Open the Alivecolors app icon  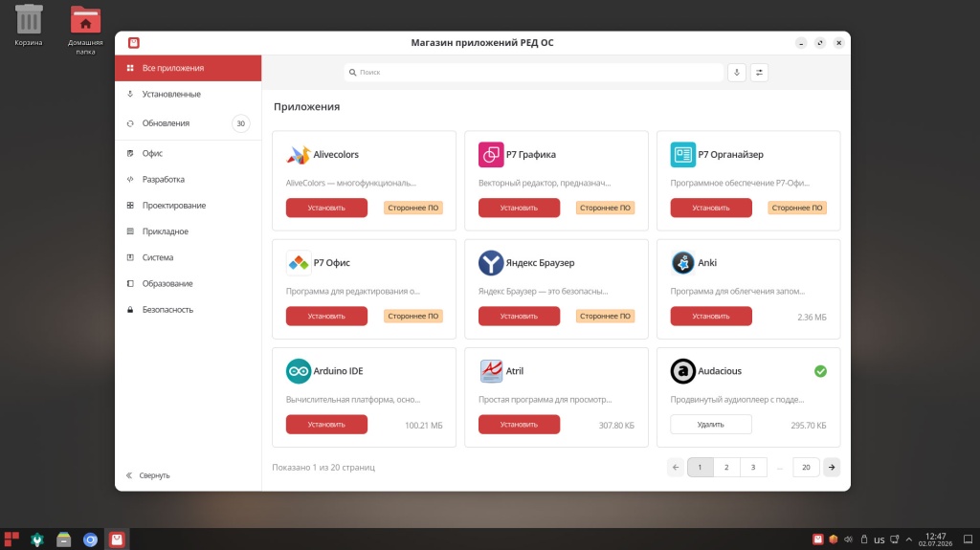coord(299,154)
